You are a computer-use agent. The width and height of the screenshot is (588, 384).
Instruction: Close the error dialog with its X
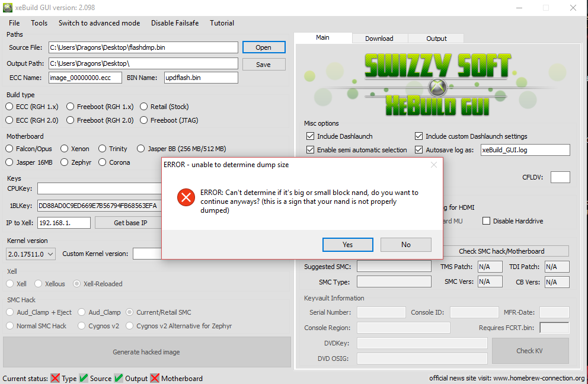(434, 165)
